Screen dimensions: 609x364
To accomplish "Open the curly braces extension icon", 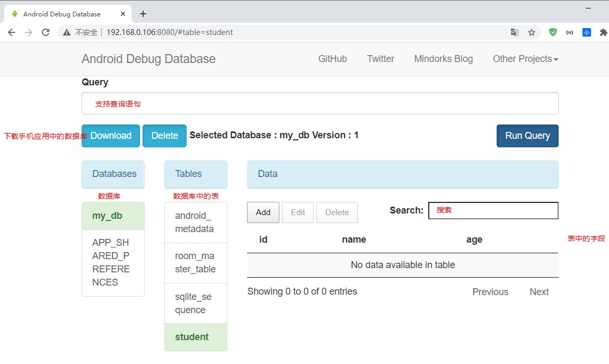I will [x=570, y=32].
